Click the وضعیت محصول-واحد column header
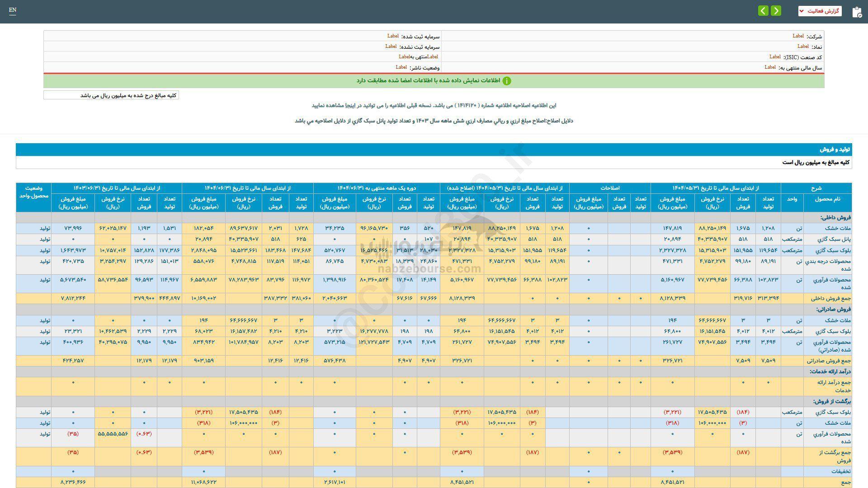868x488 pixels. [x=33, y=192]
